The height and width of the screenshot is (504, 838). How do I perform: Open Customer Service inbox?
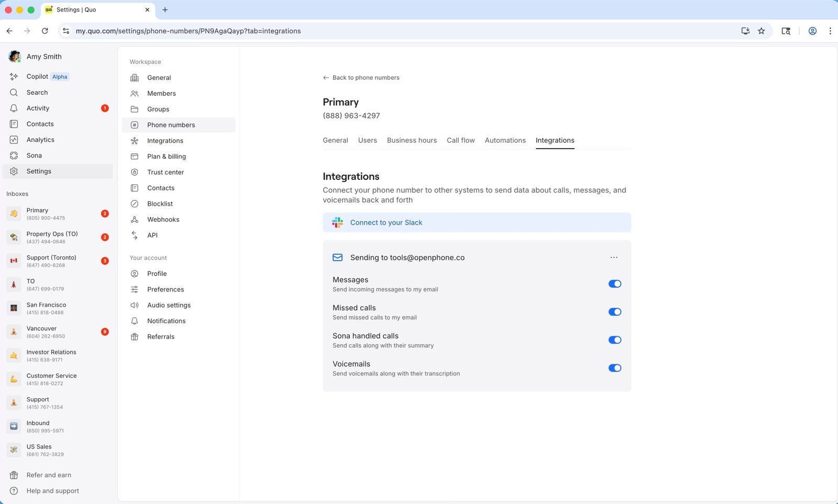(x=58, y=379)
